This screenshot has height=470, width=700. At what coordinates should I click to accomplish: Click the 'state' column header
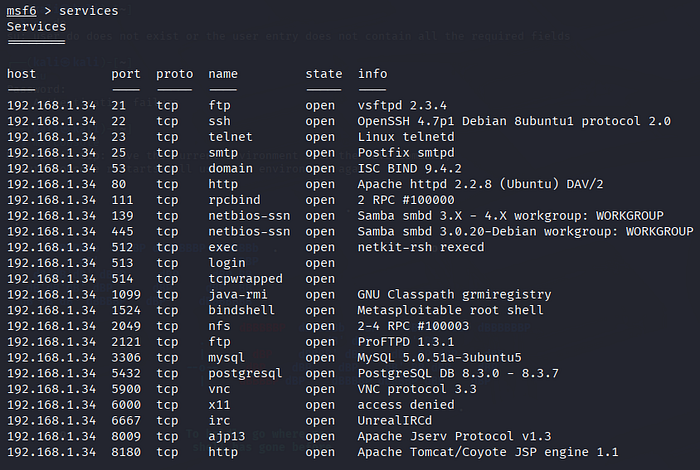(x=324, y=74)
